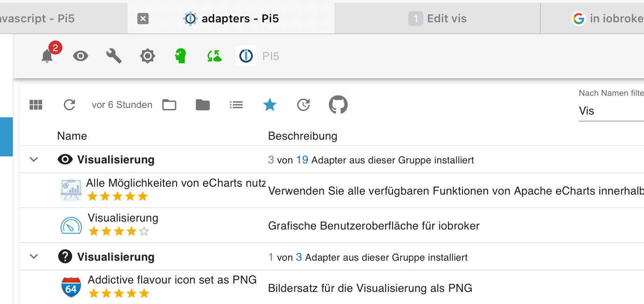Click the green head expert mode icon
The height and width of the screenshot is (304, 644).
click(181, 56)
